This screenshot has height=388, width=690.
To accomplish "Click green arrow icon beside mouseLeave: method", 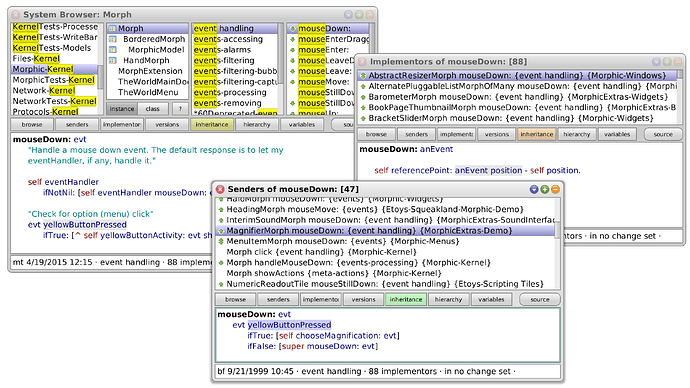I will pyautogui.click(x=292, y=71).
